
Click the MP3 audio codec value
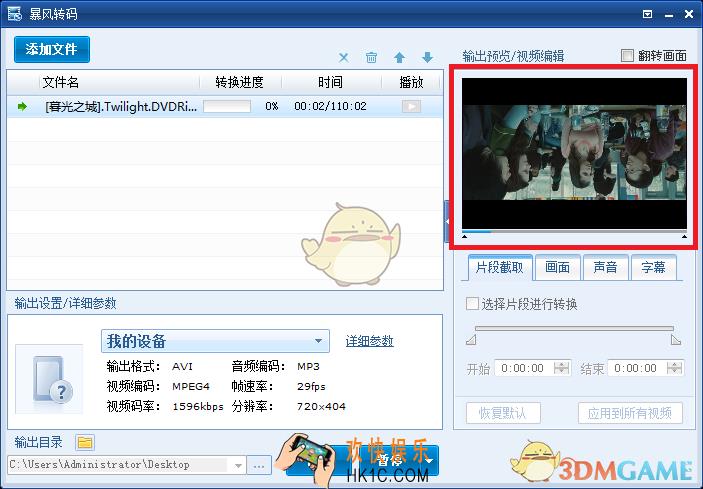tap(308, 366)
